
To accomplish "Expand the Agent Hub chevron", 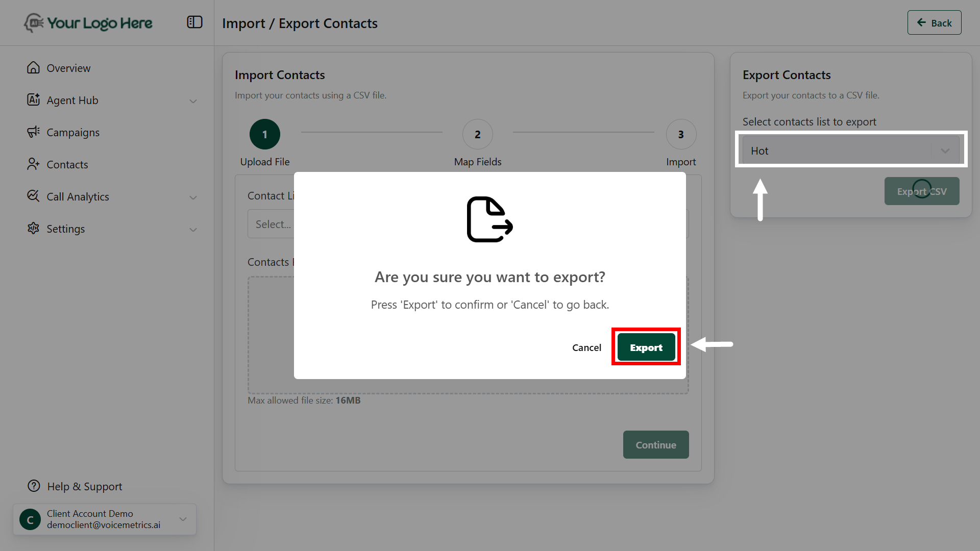I will coord(193,101).
